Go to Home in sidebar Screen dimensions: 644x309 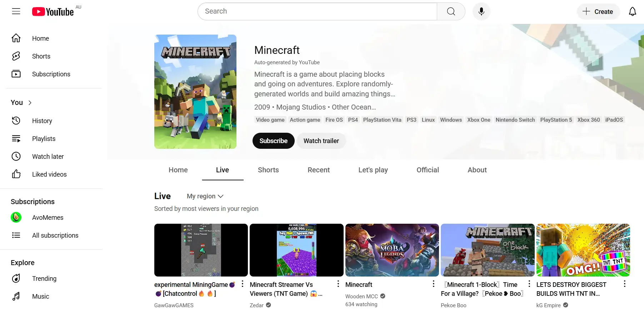(54, 38)
